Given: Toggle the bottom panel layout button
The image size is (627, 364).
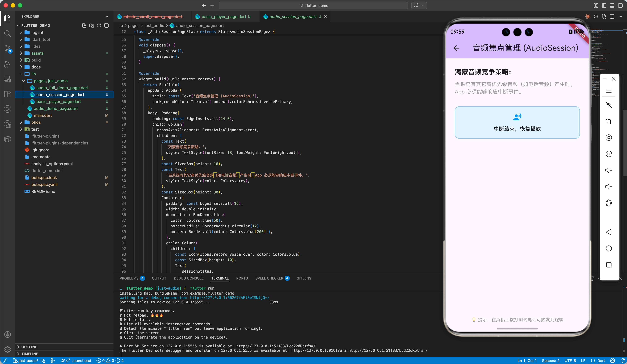Looking at the screenshot, I should coord(612,5).
